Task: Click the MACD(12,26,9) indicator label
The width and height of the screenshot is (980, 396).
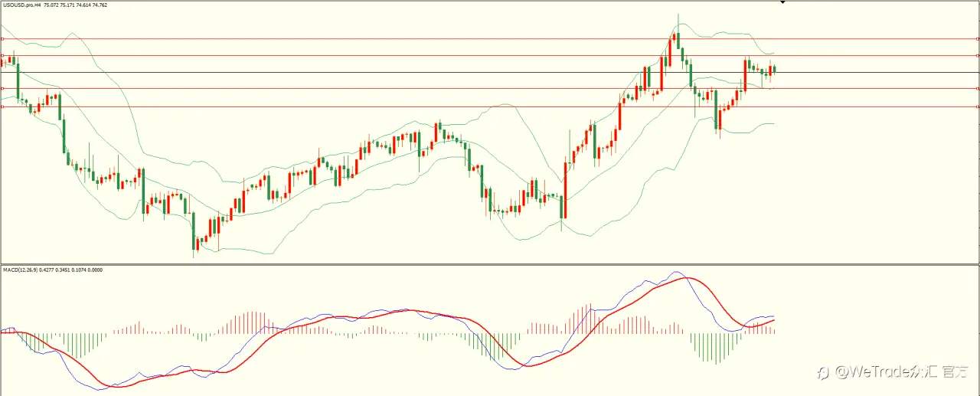Action: (x=20, y=270)
